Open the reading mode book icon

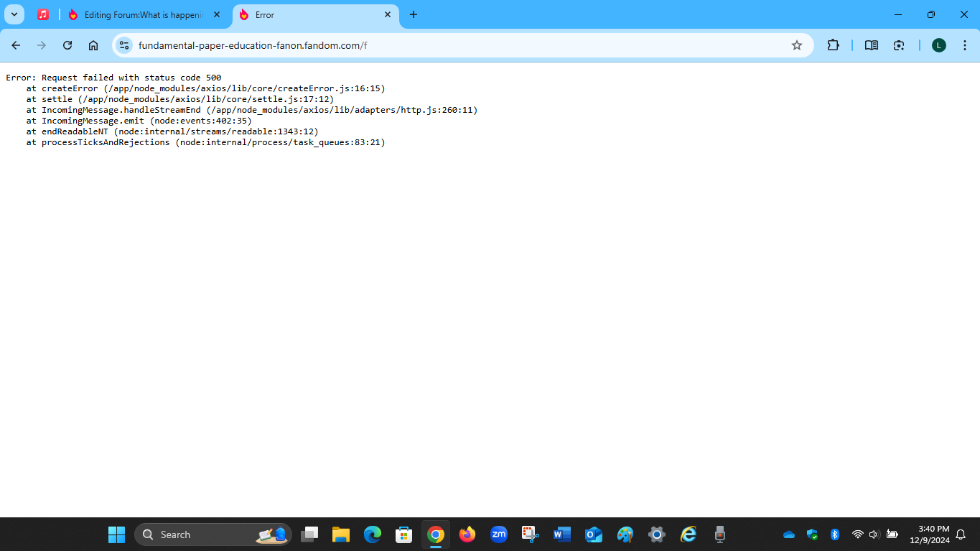872,45
